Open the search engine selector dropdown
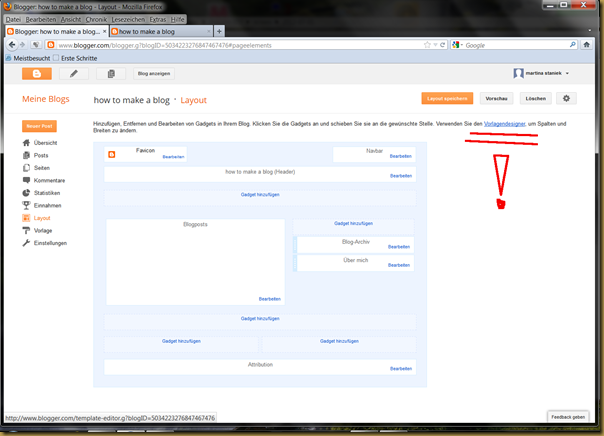 458,45
